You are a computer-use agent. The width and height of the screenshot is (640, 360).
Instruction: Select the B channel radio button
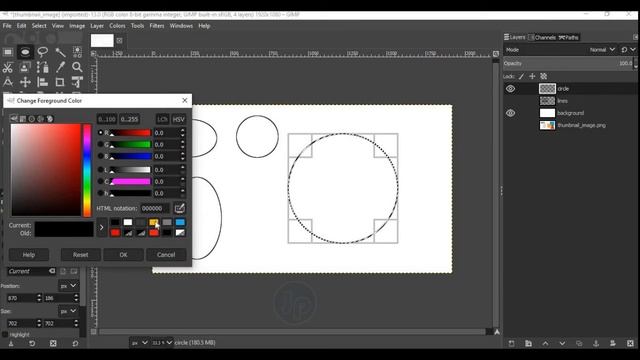pos(100,156)
